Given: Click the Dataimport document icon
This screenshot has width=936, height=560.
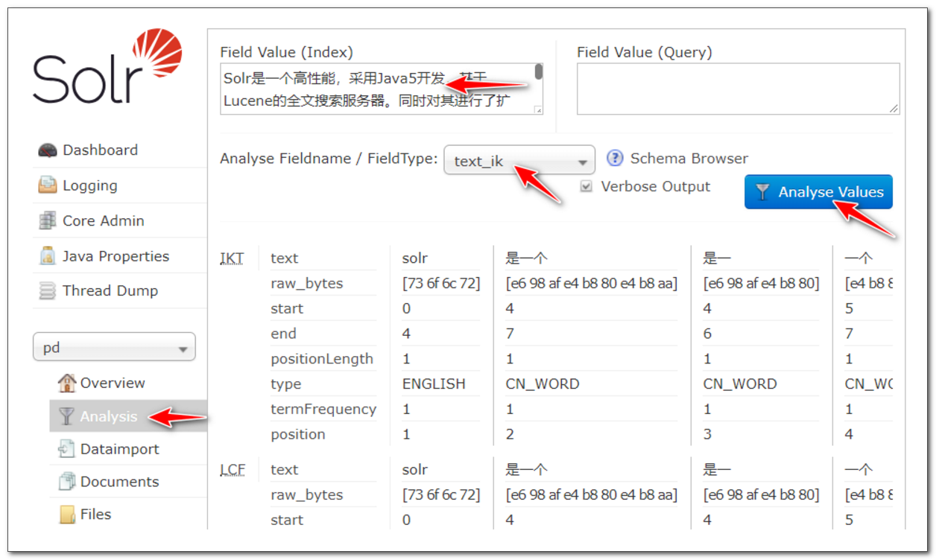Looking at the screenshot, I should click(67, 449).
